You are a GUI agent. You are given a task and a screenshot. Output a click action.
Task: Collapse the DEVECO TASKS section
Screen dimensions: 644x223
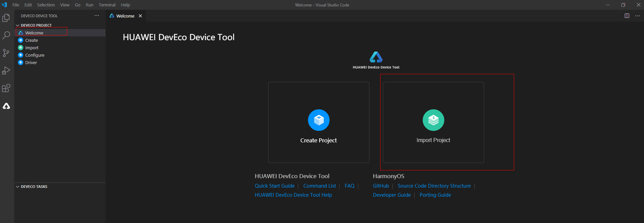(x=18, y=187)
